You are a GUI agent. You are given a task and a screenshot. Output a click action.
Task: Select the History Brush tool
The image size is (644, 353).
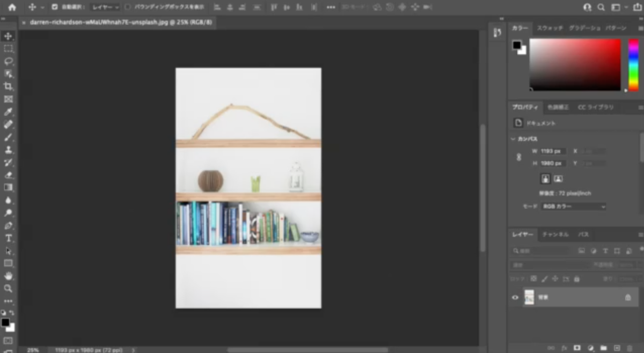tap(8, 162)
